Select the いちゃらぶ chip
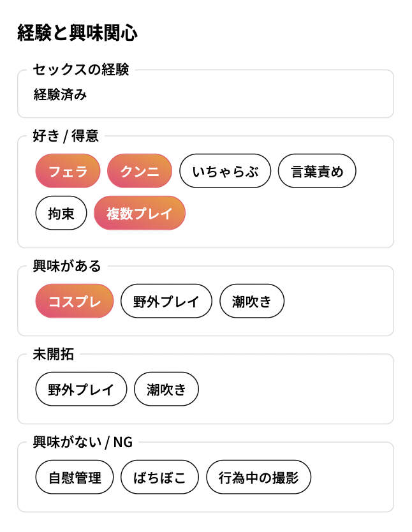The image size is (412, 532). click(x=225, y=171)
